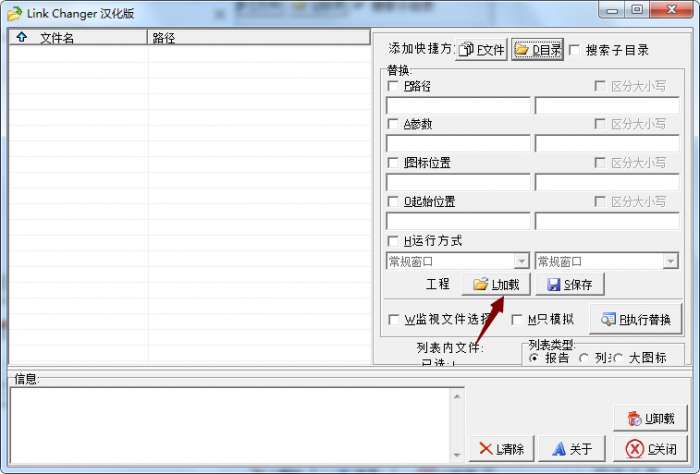Screen dimensions: 700x474
Task: Sort by 路径 column header
Action: point(258,38)
